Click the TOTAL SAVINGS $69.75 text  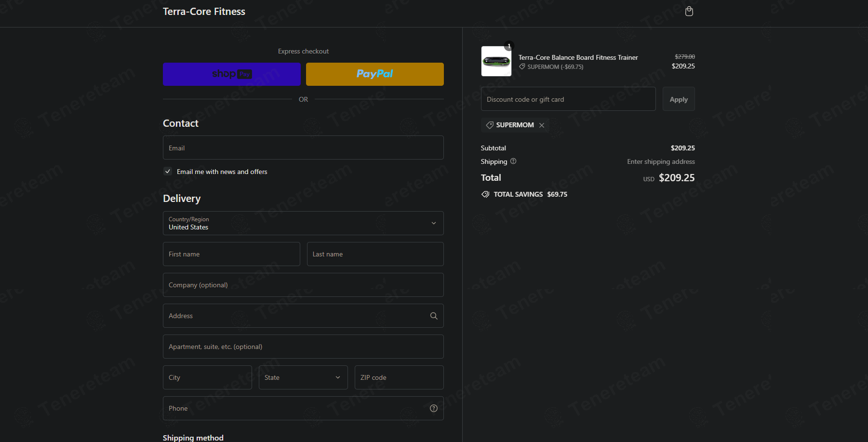530,194
